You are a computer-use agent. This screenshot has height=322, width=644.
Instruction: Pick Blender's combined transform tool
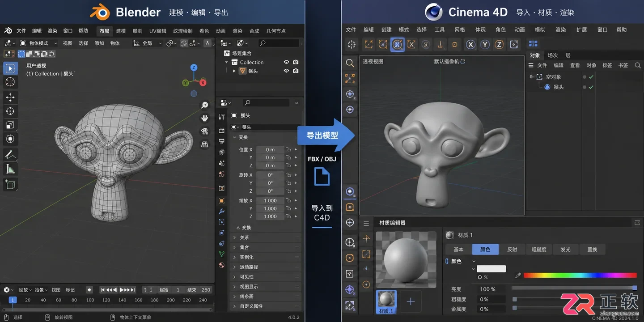[10, 139]
